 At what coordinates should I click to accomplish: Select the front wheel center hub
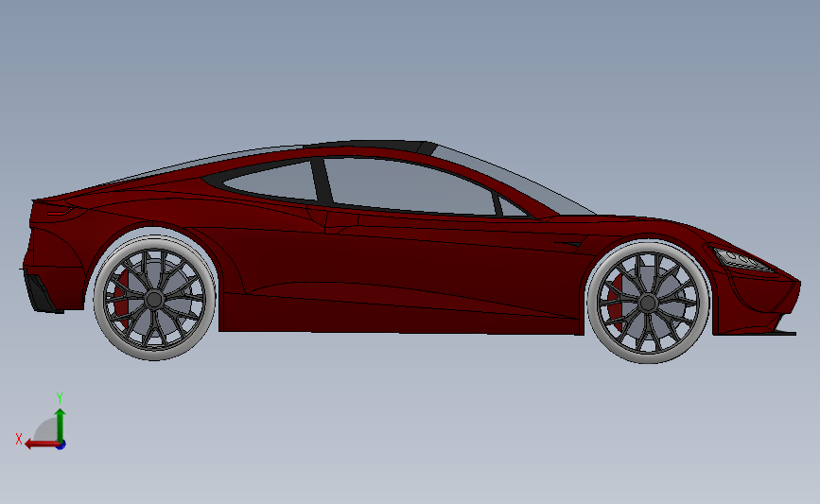click(x=648, y=303)
